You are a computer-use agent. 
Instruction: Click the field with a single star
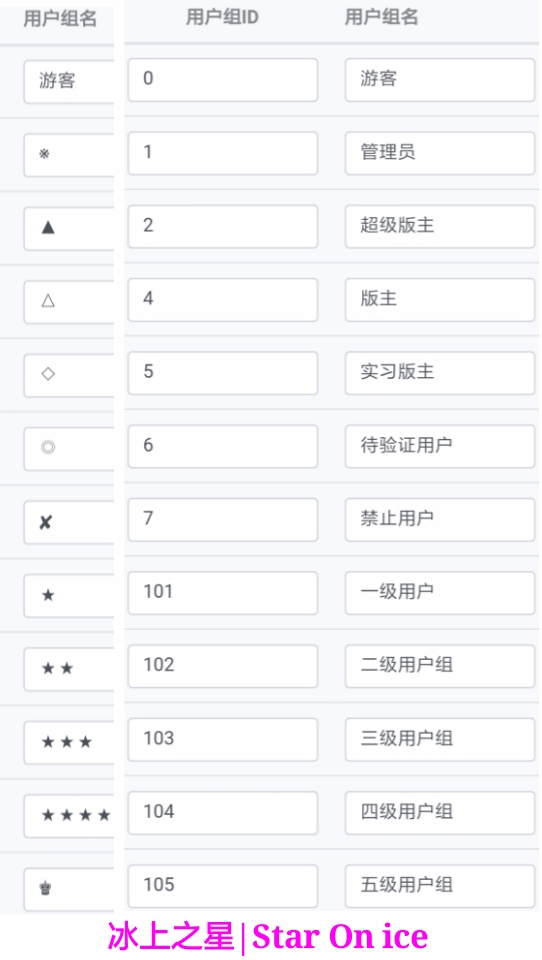tap(69, 596)
